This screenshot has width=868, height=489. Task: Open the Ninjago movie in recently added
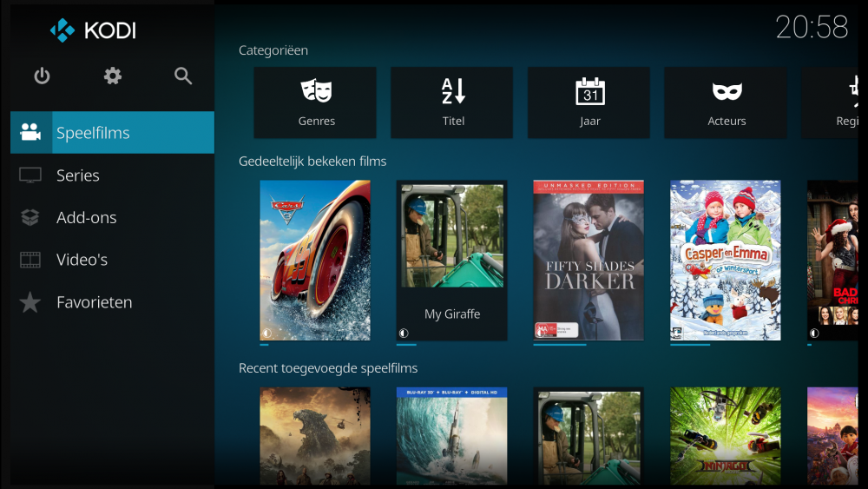click(x=725, y=434)
